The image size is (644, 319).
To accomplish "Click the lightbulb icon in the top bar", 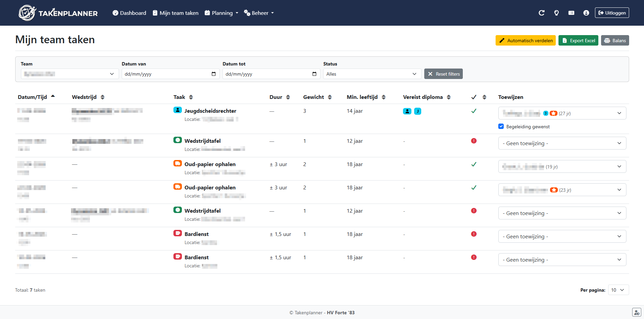I will click(556, 13).
